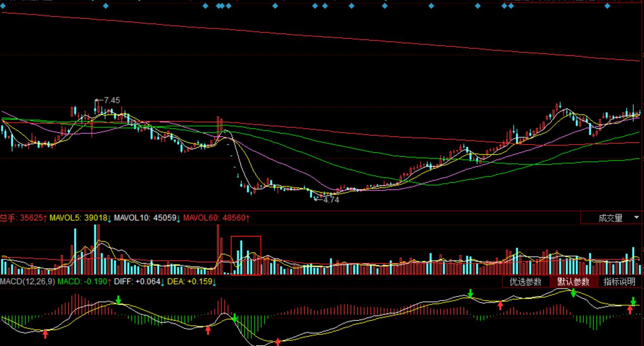
Task: Click the 7.45 high price label
Action: (112, 100)
